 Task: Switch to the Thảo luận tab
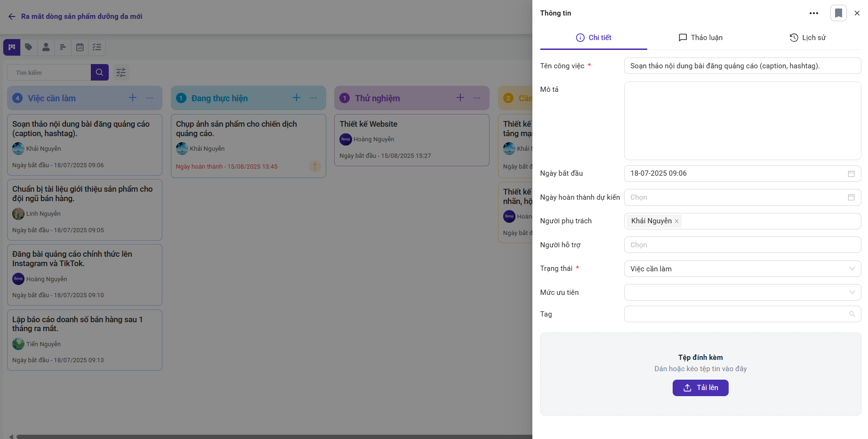pyautogui.click(x=700, y=38)
